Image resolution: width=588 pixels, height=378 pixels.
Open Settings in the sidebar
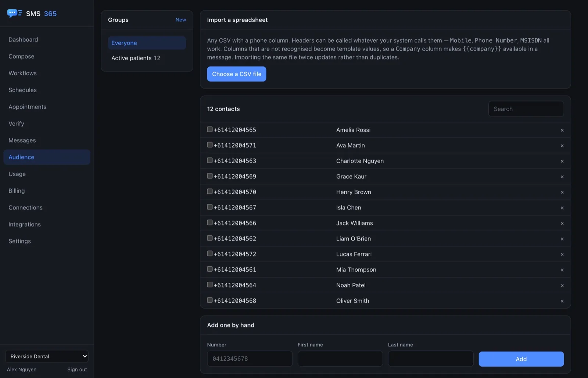[x=47, y=241]
